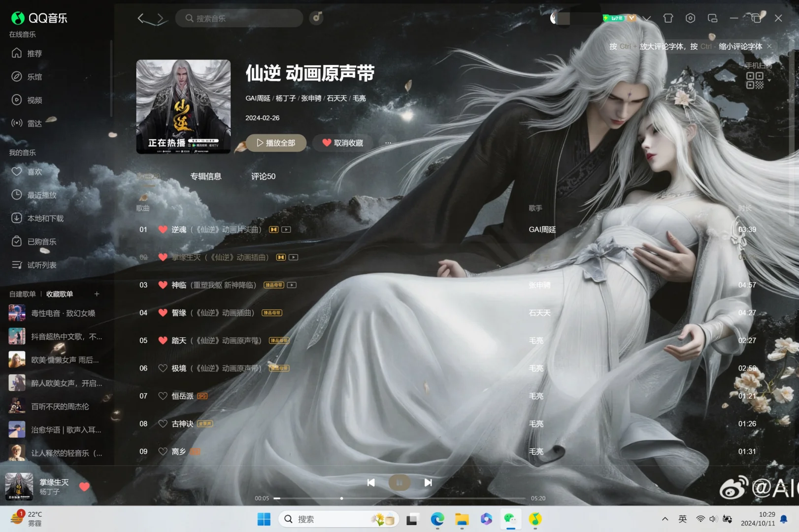Image resolution: width=799 pixels, height=532 pixels.
Task: Switch to the 收藏歌单 playlists tab
Action: [60, 294]
